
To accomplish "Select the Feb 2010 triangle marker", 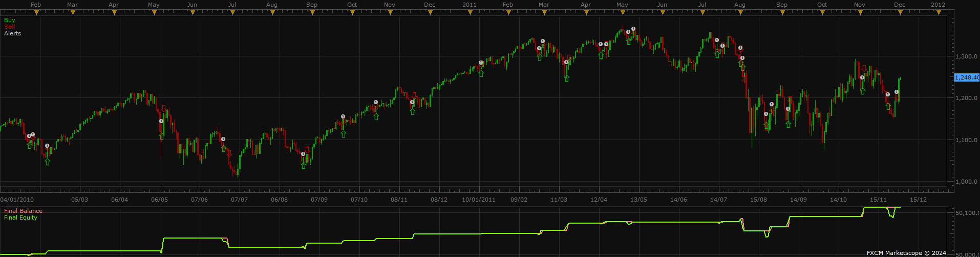I will tap(36, 12).
